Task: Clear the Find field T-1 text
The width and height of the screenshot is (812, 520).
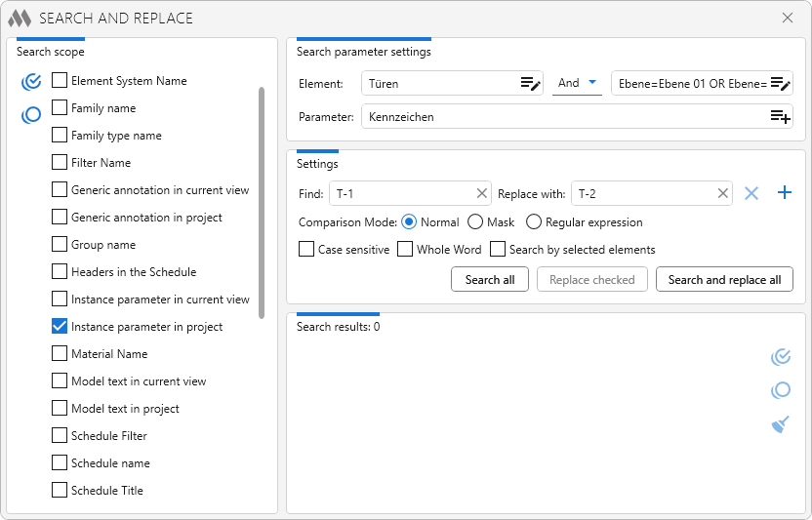Action: click(481, 193)
